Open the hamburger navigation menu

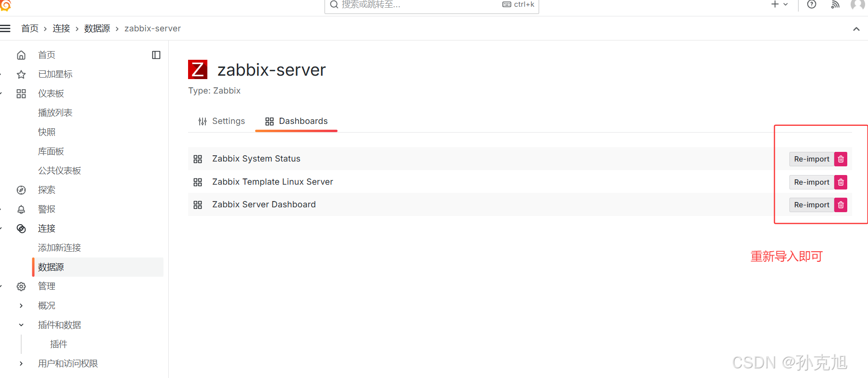pyautogui.click(x=5, y=28)
